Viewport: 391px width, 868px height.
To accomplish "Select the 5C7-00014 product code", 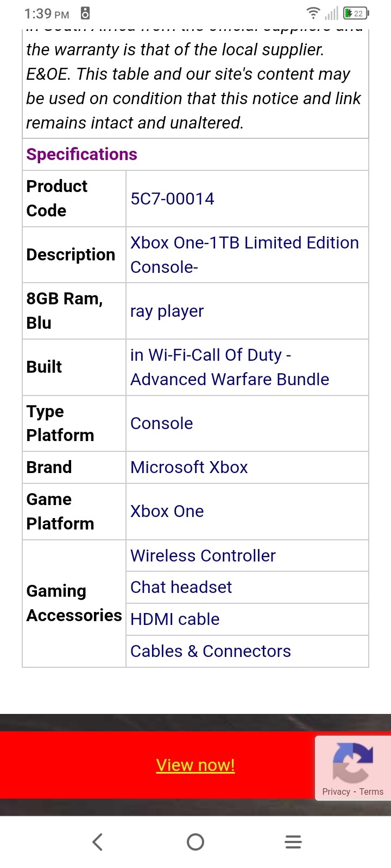I will tap(172, 199).
